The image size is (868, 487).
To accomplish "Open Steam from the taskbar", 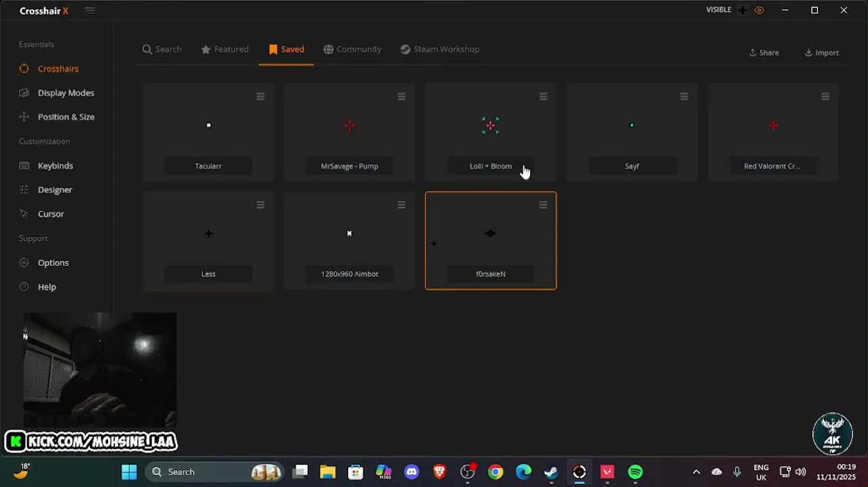I will point(551,471).
